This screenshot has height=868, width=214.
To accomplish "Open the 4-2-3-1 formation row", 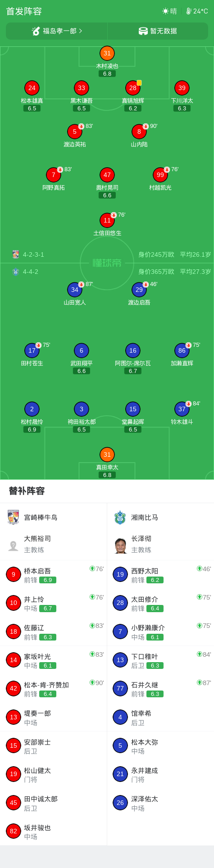I will point(107,254).
